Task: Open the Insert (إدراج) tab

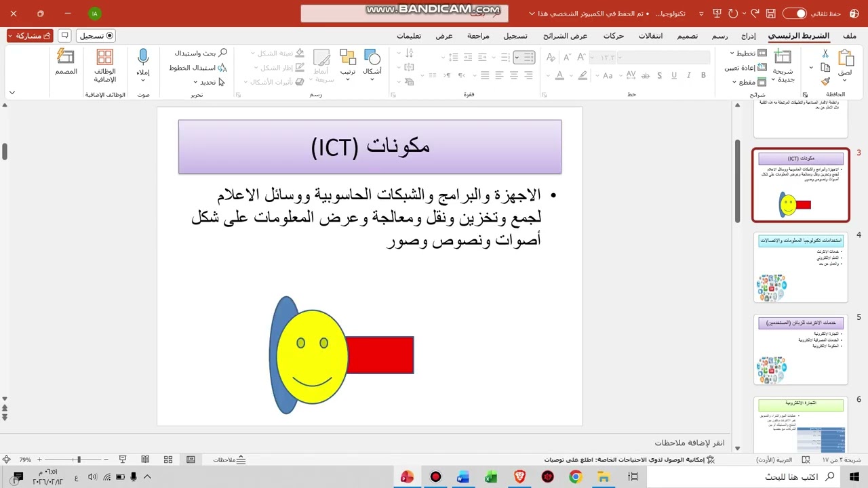Action: [749, 36]
